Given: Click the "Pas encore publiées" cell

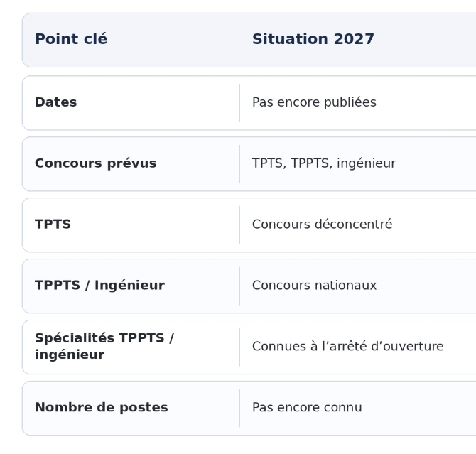Looking at the screenshot, I should (x=314, y=102).
